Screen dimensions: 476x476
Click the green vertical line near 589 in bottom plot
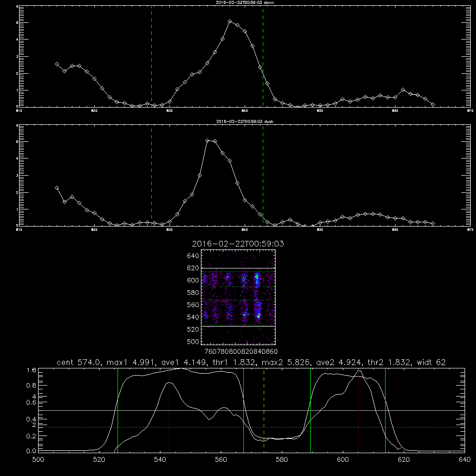tap(310, 410)
